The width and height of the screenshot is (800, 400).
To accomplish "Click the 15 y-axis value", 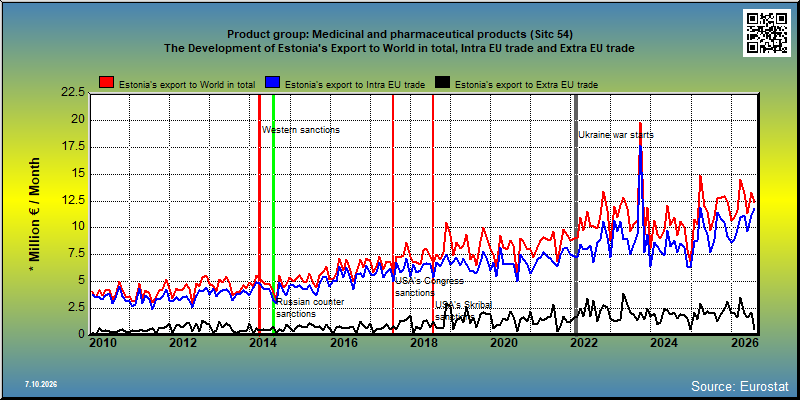I will [x=78, y=173].
